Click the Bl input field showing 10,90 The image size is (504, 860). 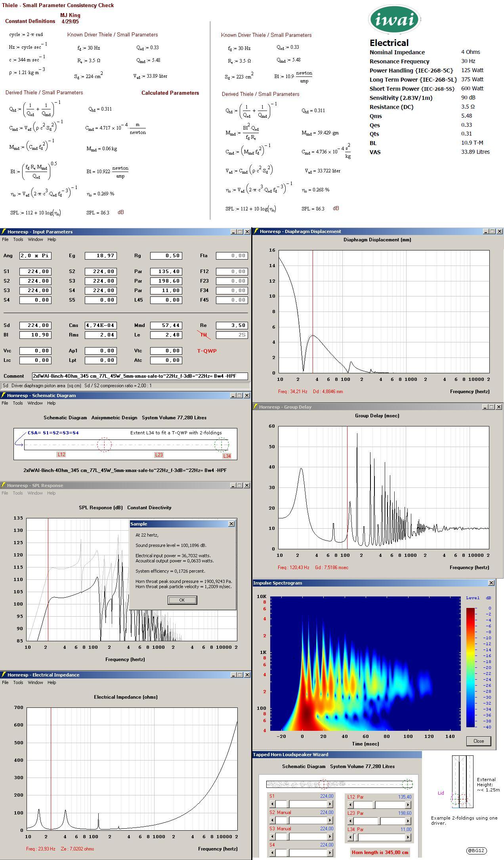(36, 335)
